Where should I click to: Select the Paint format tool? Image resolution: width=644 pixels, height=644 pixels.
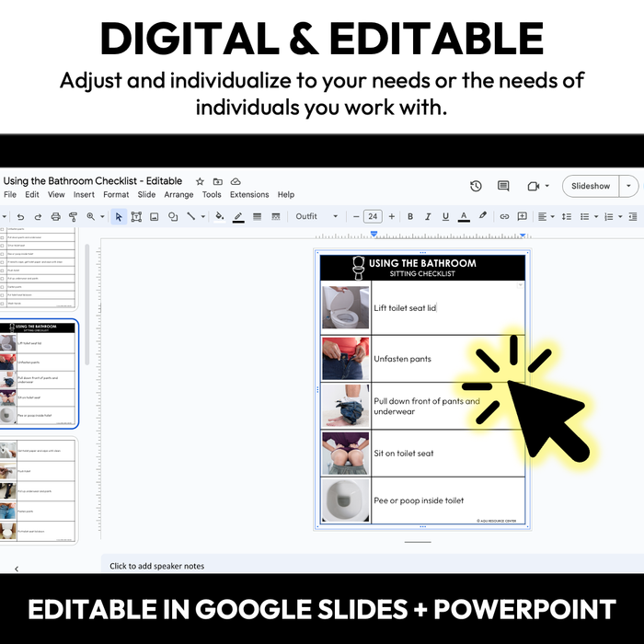[72, 217]
